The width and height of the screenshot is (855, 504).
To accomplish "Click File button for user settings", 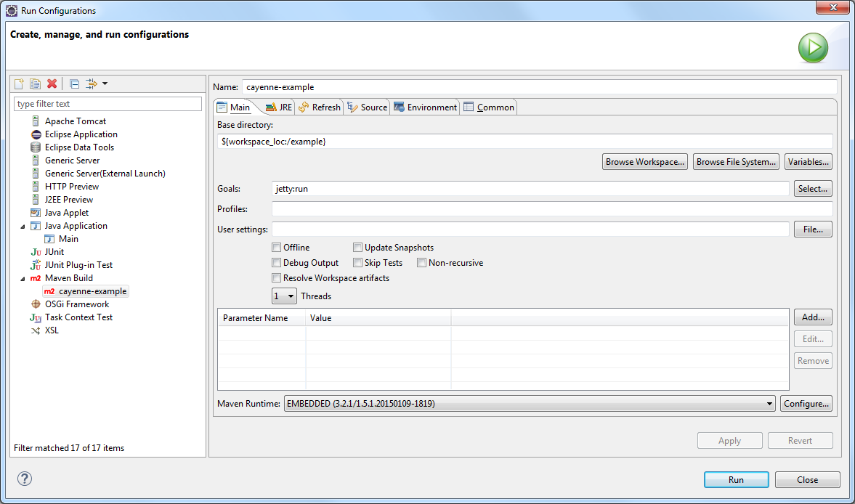I will point(813,229).
